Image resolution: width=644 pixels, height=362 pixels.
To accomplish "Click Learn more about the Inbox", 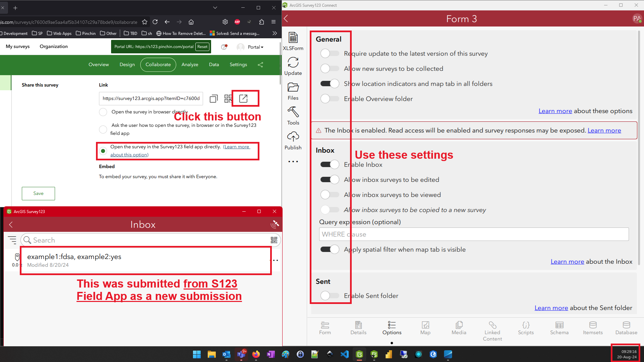I will [567, 261].
